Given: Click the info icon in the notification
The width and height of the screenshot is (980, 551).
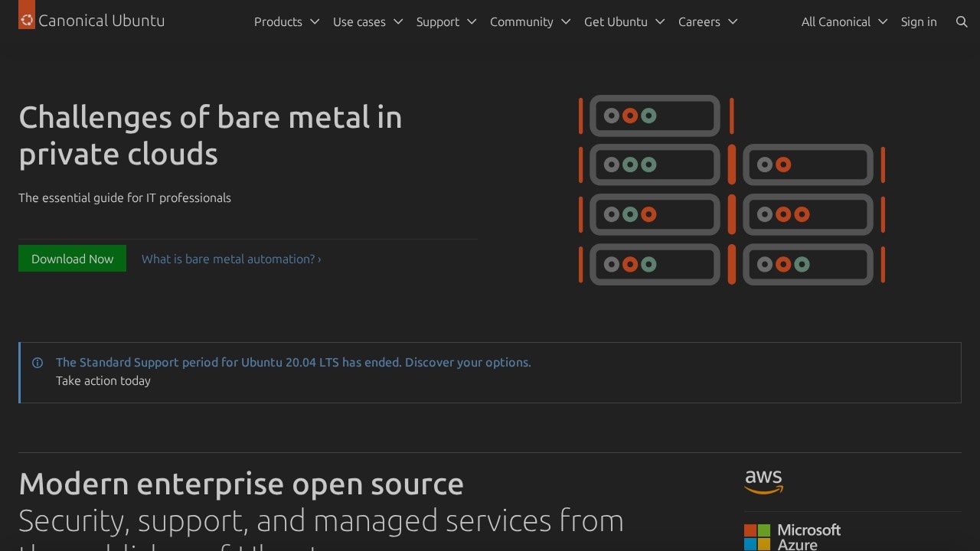Looking at the screenshot, I should (x=38, y=363).
